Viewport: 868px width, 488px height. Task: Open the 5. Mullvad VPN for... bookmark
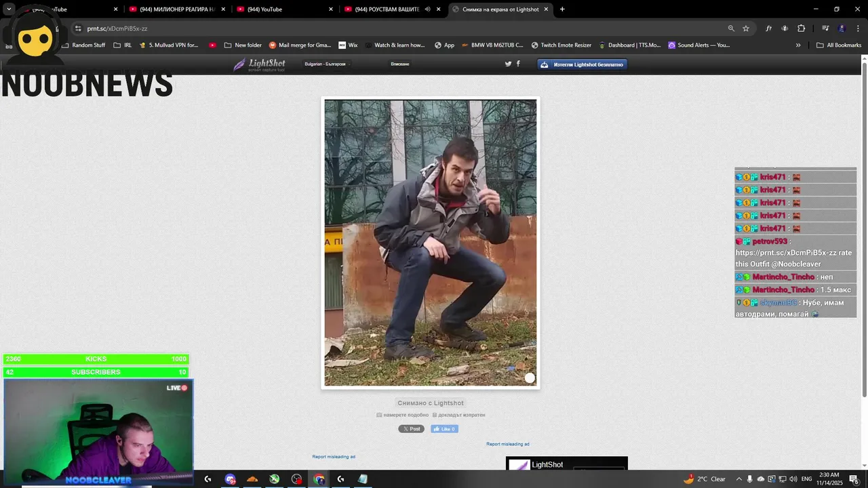click(169, 45)
